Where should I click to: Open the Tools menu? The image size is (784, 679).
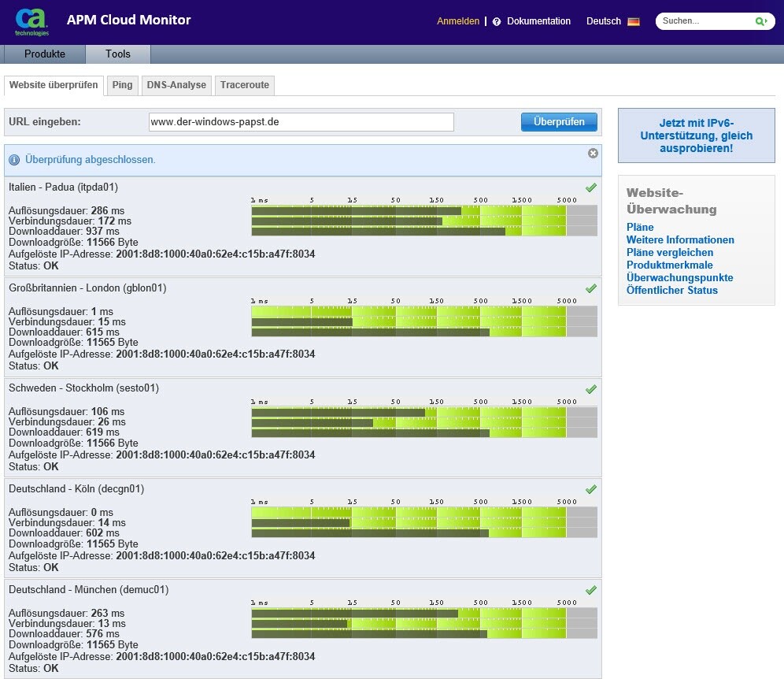tap(117, 54)
